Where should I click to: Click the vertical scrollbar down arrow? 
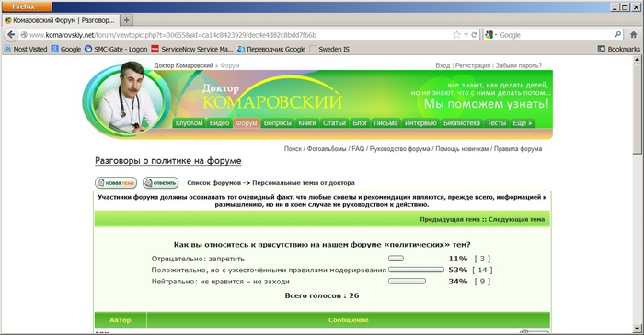(637, 329)
